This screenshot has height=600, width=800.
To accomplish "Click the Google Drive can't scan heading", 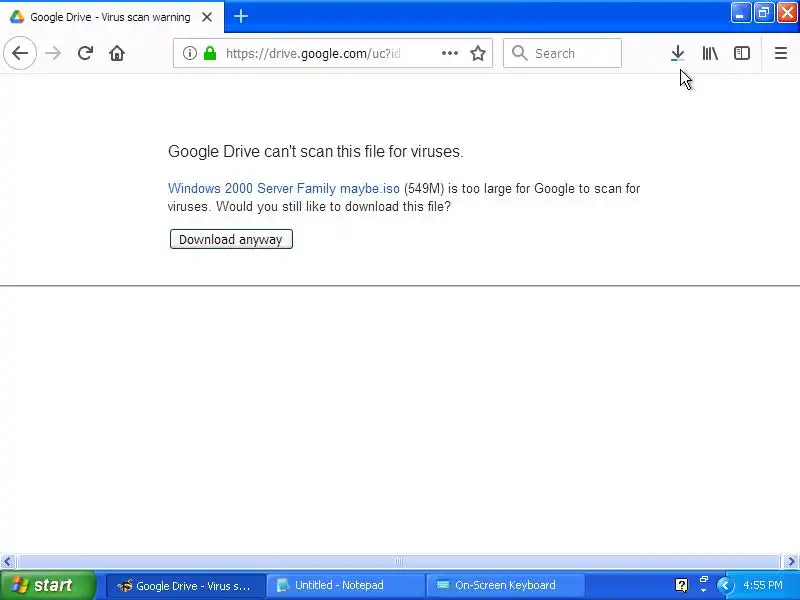I will pos(315,152).
